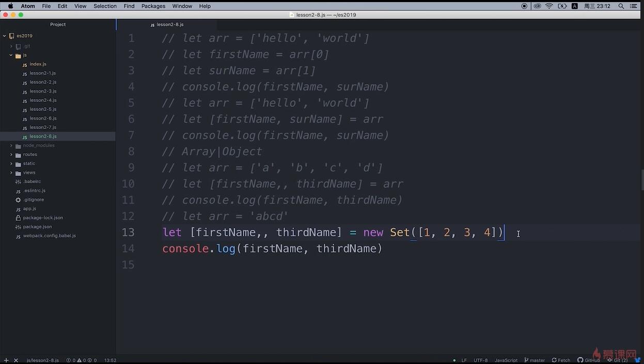Open lesson2-1.js file
This screenshot has width=644, height=364.
[42, 73]
